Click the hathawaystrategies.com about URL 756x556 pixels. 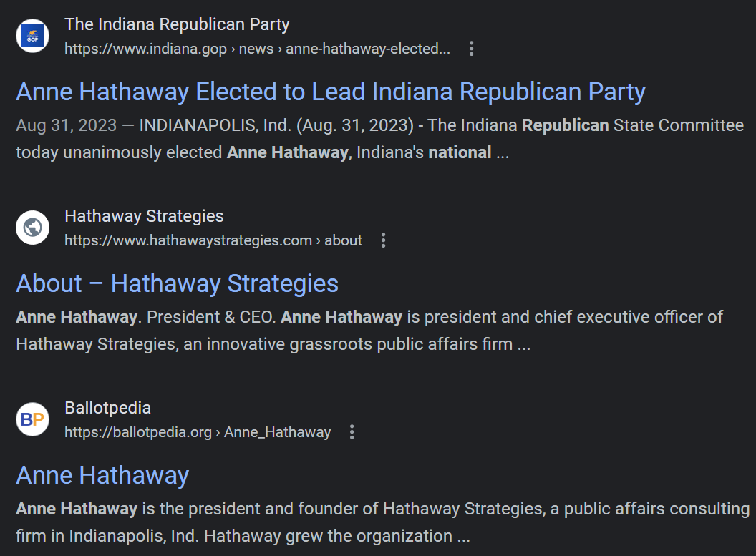coord(213,240)
